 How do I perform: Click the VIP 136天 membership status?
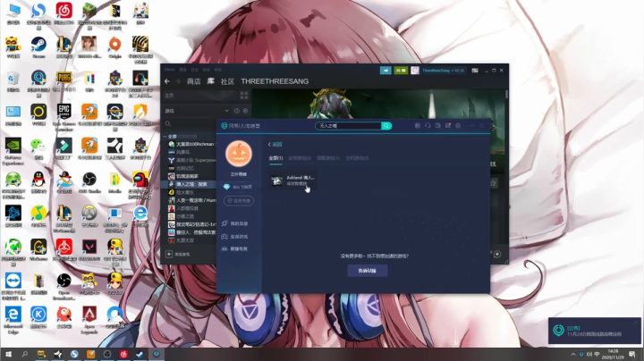click(x=238, y=187)
